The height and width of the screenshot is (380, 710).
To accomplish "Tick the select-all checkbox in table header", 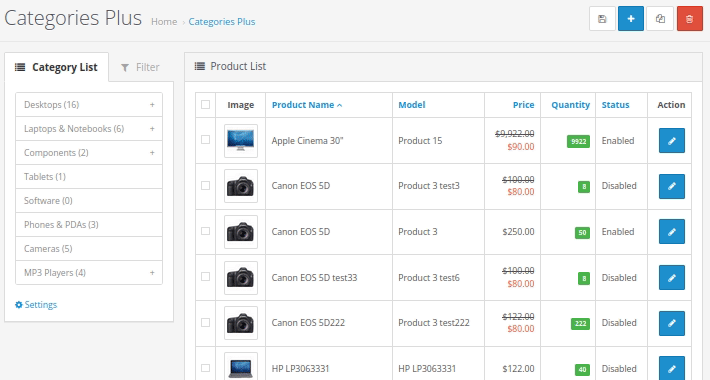I will tap(206, 105).
